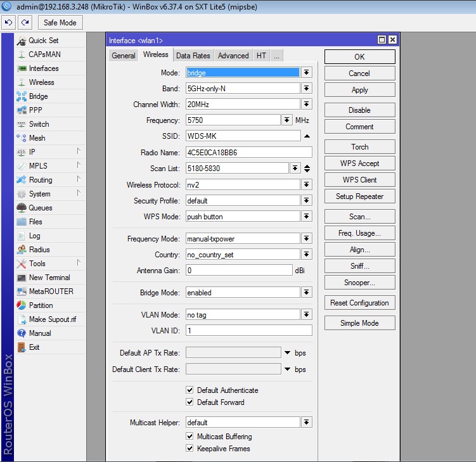
Task: Open the Mode dropdown
Action: coord(307,72)
